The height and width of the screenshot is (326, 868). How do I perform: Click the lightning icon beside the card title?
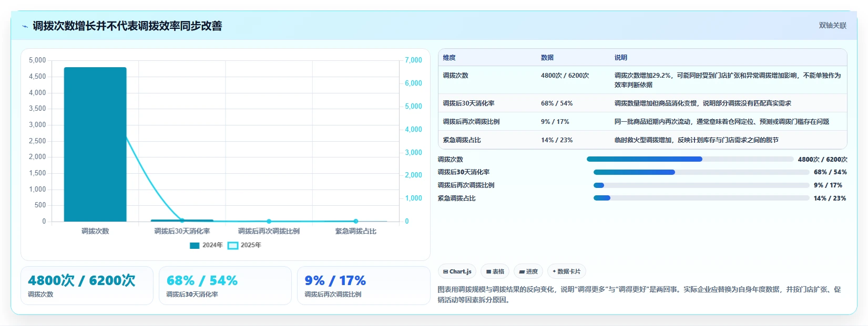[25, 26]
